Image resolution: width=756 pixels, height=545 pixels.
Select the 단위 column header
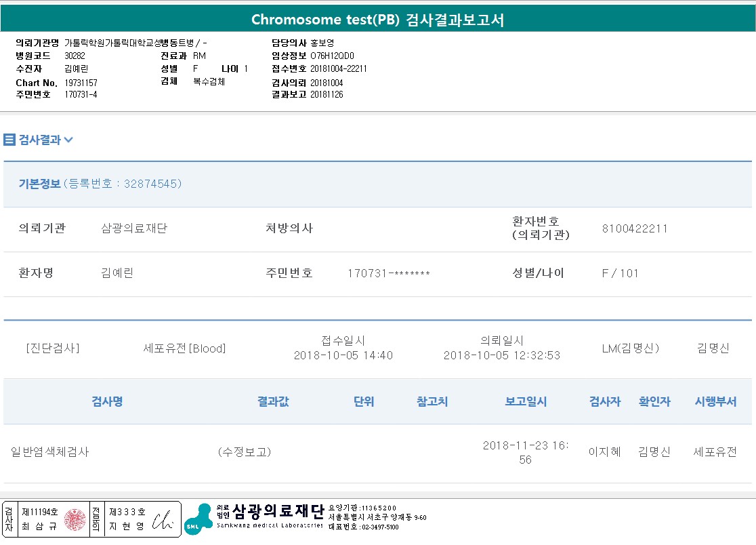tap(364, 401)
